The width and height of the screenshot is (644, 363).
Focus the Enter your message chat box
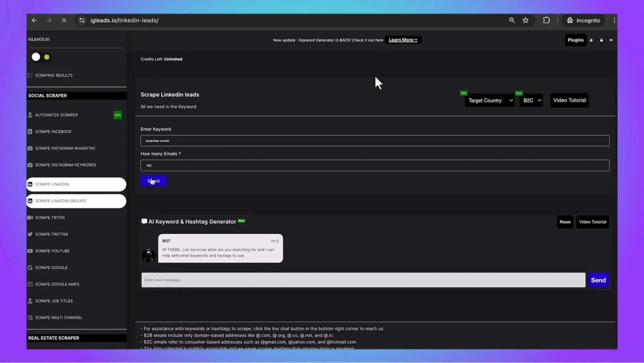pyautogui.click(x=363, y=280)
